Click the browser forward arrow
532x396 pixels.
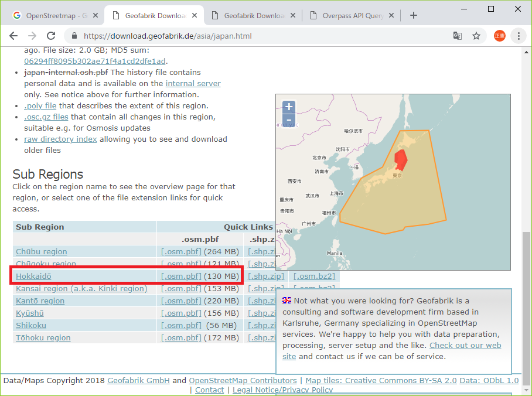pyautogui.click(x=32, y=36)
